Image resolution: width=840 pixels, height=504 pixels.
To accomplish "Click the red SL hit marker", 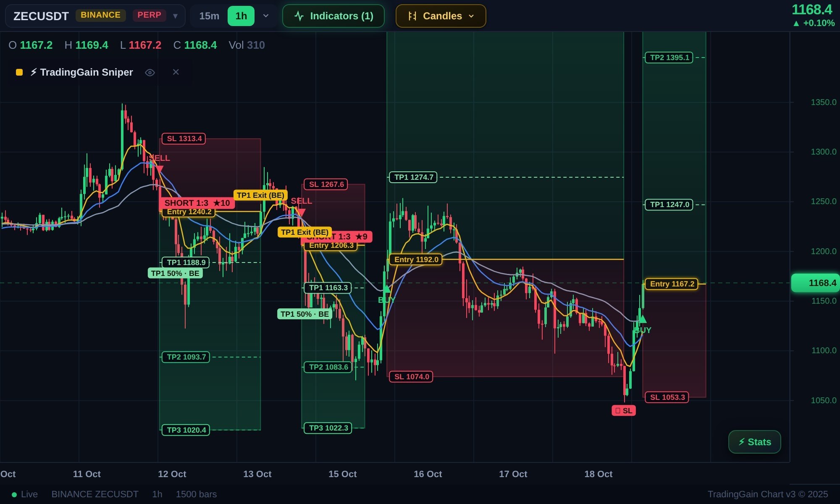I will pos(624,411).
